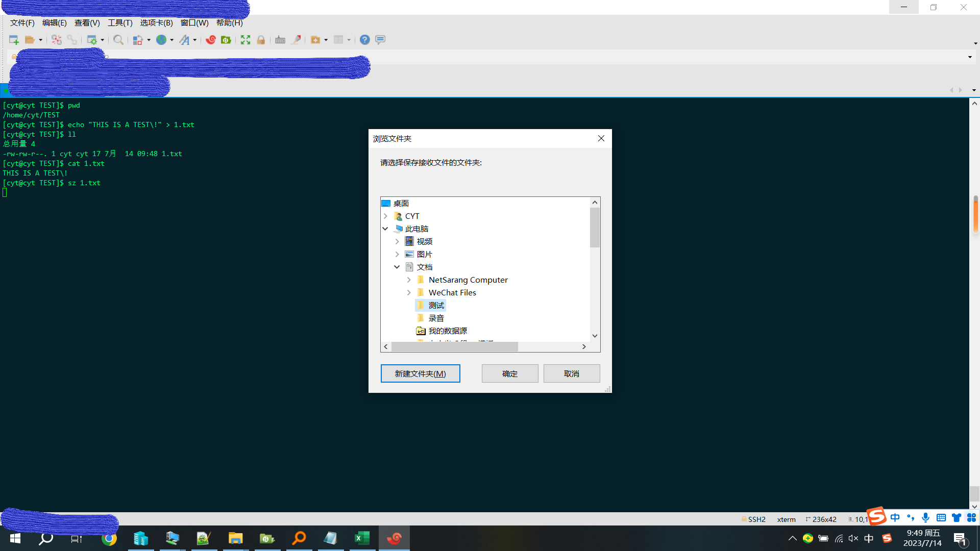Expand the CYT tree node

pyautogui.click(x=386, y=216)
